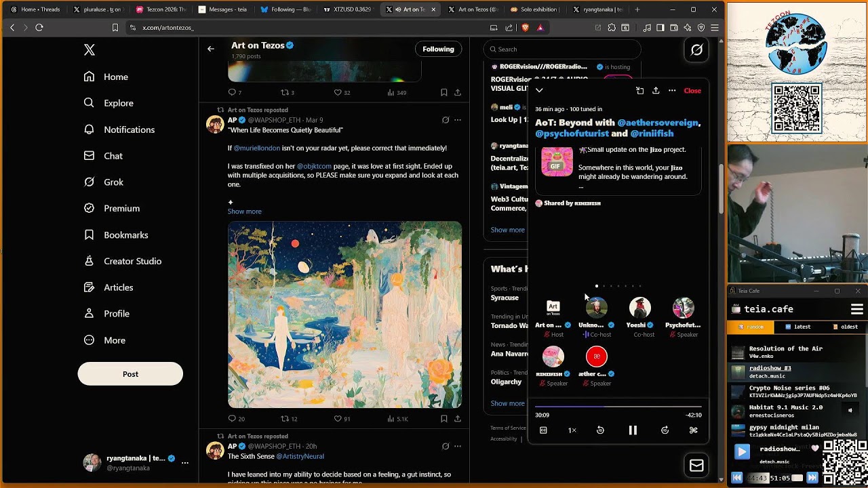This screenshot has width=868, height=488.
Task: Open the Messages envelope drawer icon
Action: pos(696,466)
